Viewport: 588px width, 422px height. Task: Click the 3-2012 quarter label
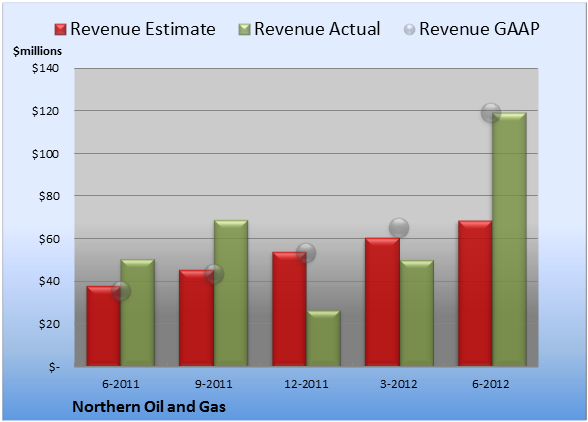point(399,384)
